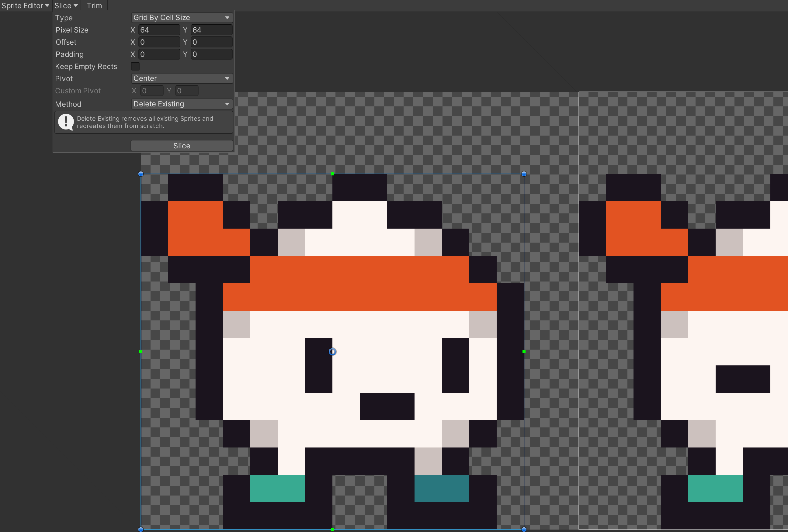Open the Pivot dropdown set to Center
788x532 pixels.
(x=182, y=78)
